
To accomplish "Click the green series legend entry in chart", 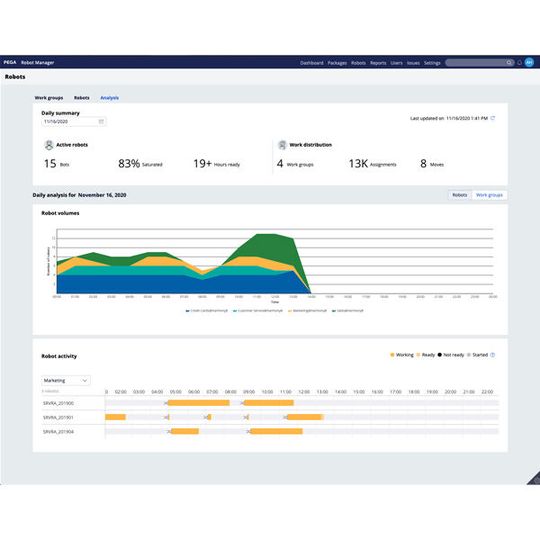I will point(347,311).
